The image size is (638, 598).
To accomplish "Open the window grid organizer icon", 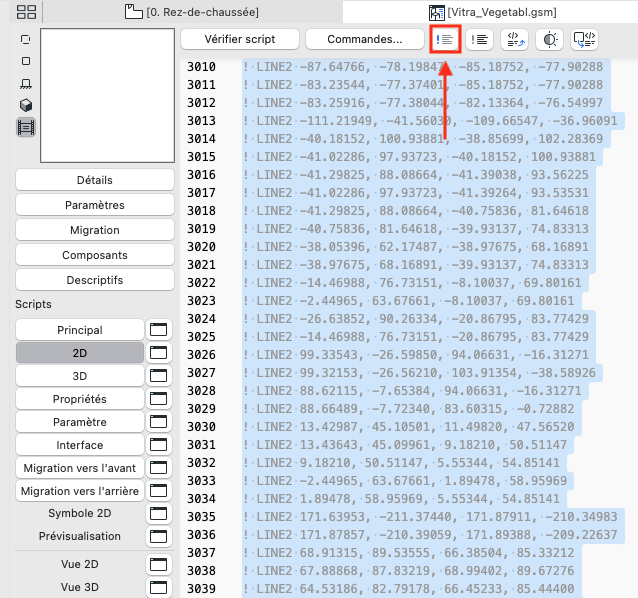I will [26, 12].
